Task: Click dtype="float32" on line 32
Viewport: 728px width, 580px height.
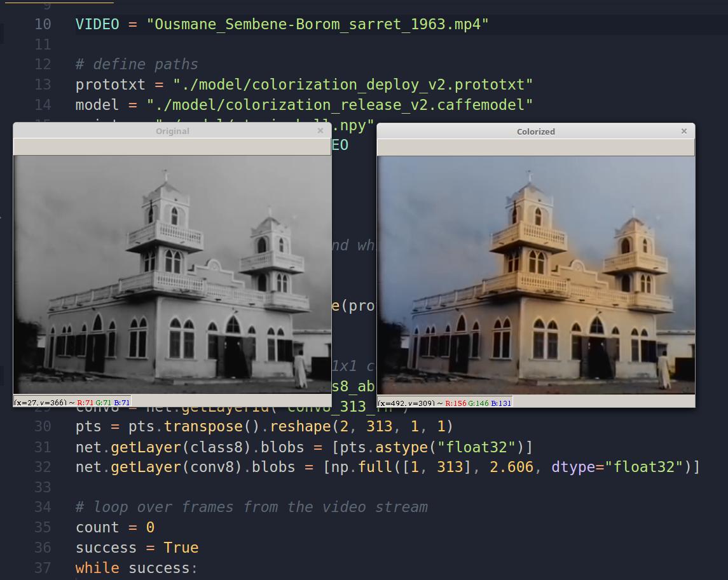Action: [x=617, y=467]
